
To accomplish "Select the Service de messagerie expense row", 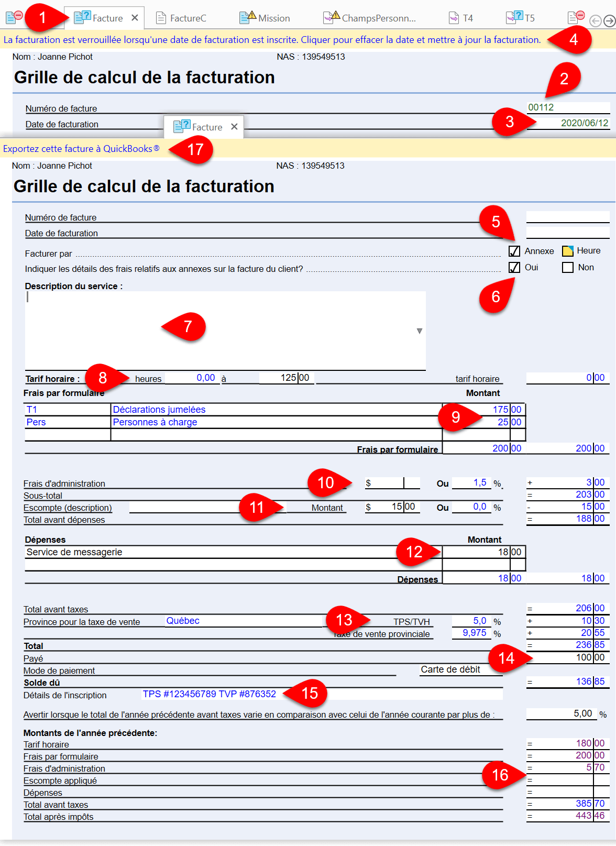I will point(234,552).
